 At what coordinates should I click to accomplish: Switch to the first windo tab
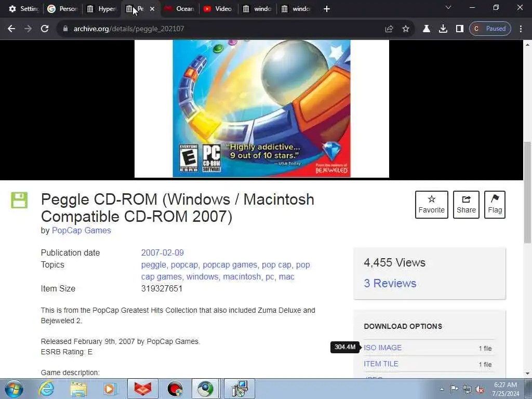pyautogui.click(x=257, y=9)
